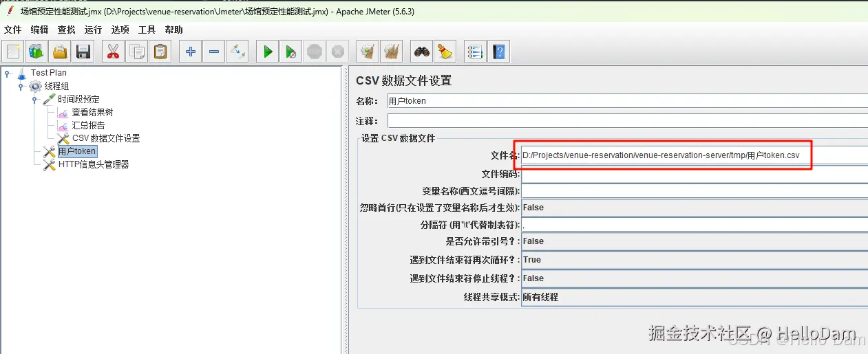The image size is (868, 354).
Task: Click the New test plan icon
Action: coord(13,52)
